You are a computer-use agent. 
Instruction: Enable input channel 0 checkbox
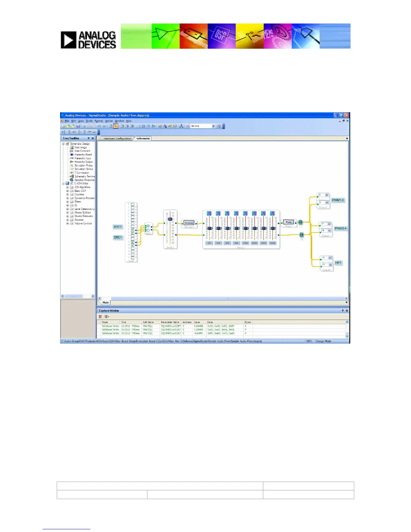[133, 204]
